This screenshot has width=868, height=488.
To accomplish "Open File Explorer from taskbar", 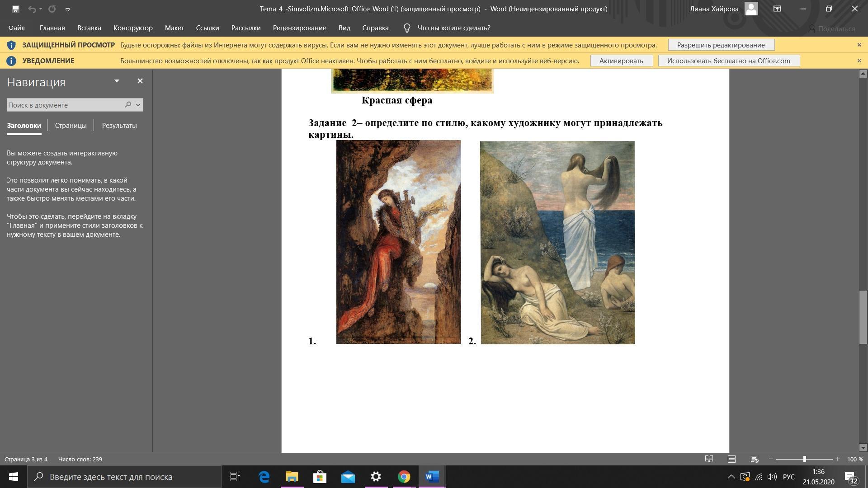I will pyautogui.click(x=292, y=477).
